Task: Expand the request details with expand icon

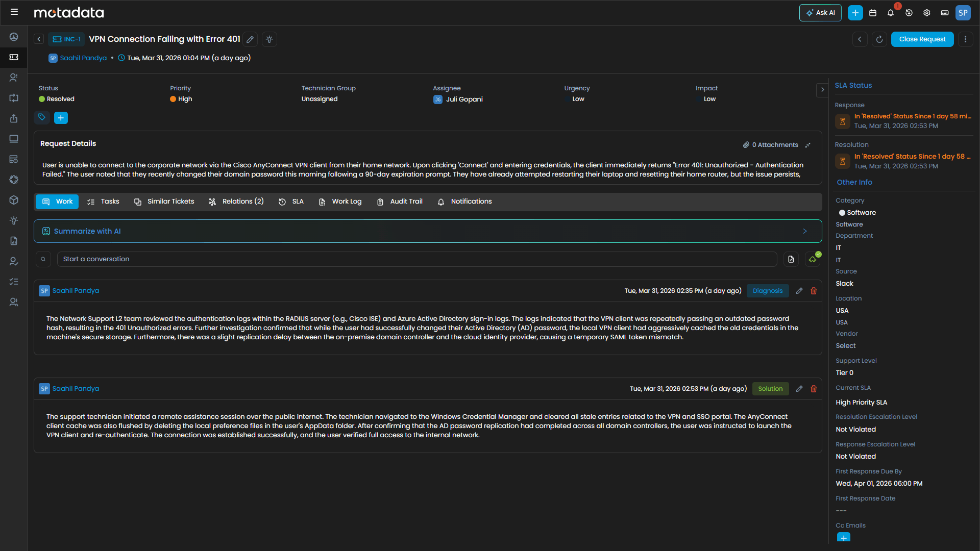Action: tap(808, 145)
